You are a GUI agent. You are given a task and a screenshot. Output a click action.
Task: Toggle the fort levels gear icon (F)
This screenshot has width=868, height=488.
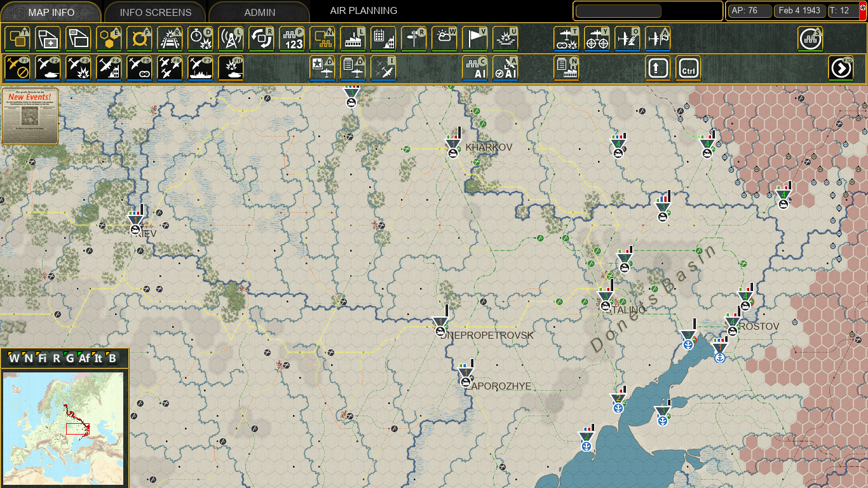[139, 39]
